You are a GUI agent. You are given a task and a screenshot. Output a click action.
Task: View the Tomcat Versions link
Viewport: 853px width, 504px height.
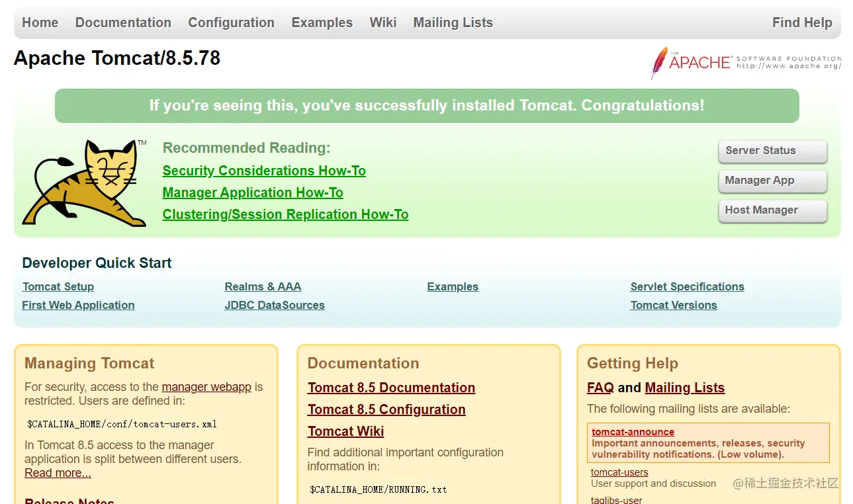coord(674,305)
